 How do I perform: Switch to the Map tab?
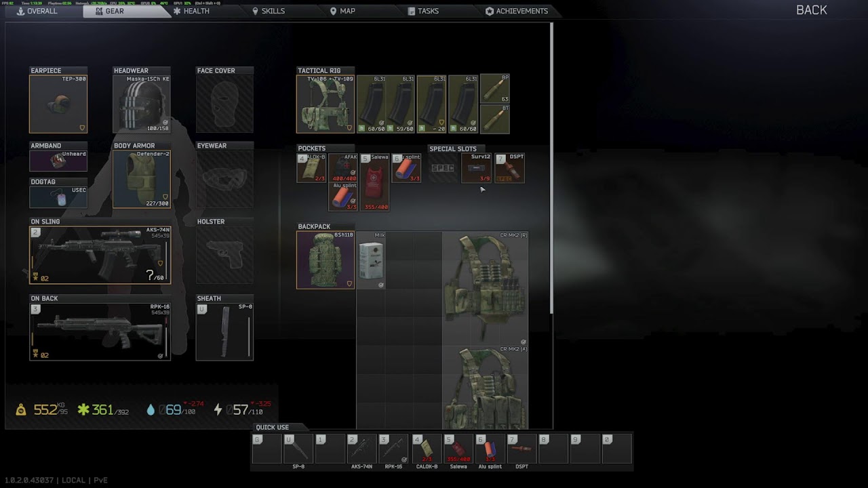click(x=342, y=11)
